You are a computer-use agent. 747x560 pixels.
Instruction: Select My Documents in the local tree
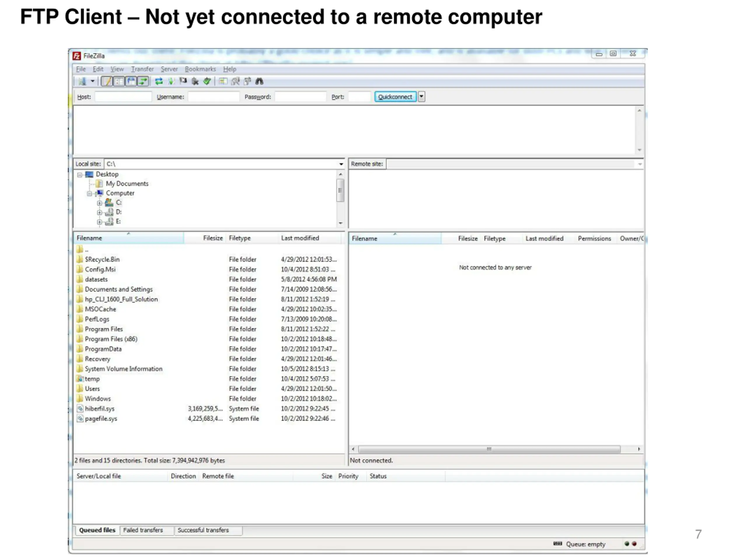(x=127, y=184)
